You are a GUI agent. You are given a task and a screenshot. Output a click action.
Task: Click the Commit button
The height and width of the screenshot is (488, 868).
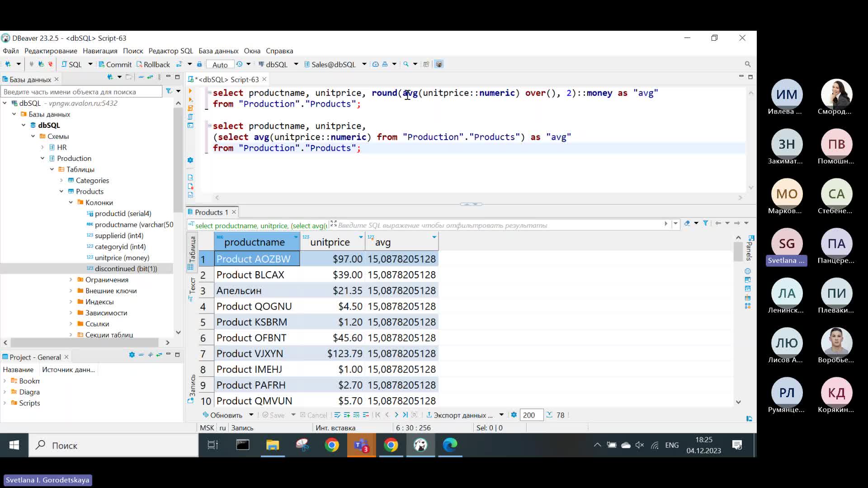[115, 64]
